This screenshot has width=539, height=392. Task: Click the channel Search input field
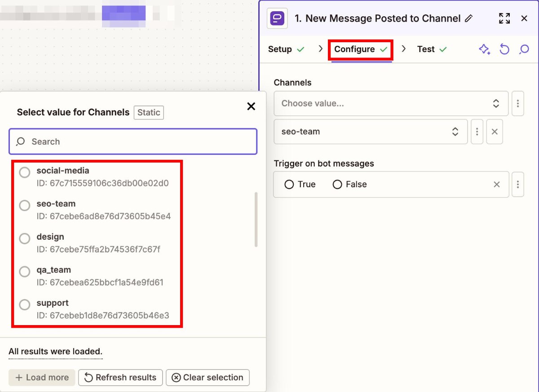click(133, 142)
